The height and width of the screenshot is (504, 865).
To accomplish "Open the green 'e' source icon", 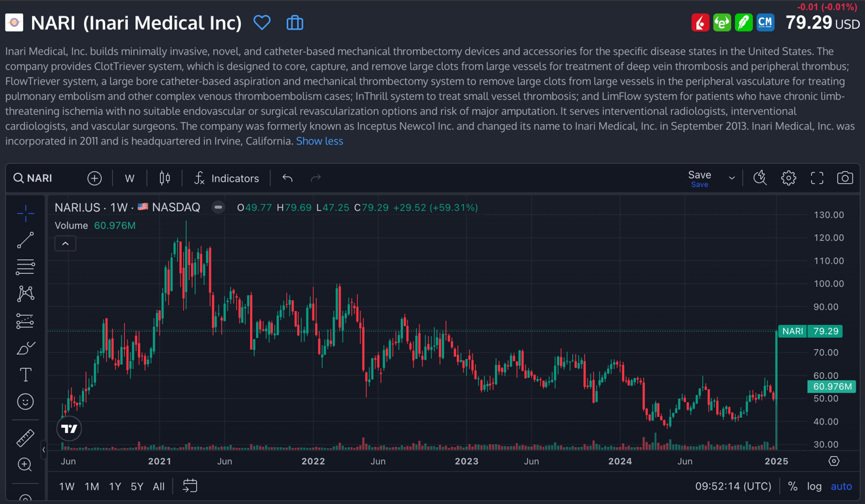I will click(x=722, y=23).
